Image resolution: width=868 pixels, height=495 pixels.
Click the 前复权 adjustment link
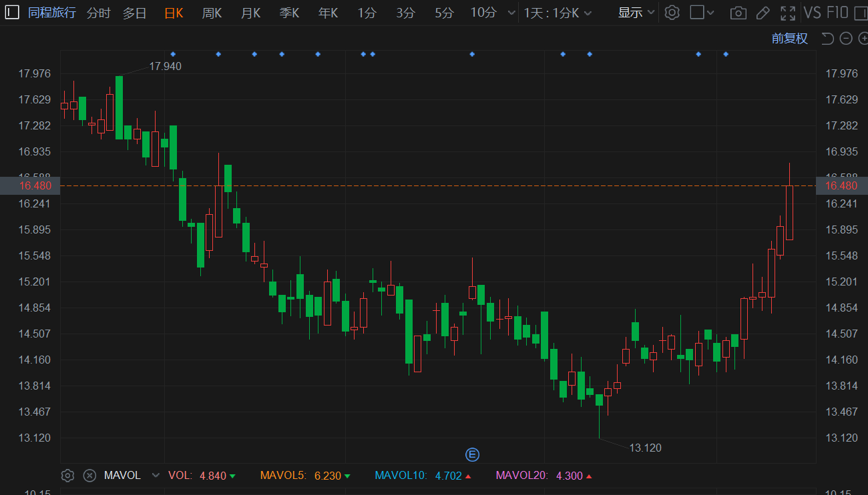coord(789,39)
